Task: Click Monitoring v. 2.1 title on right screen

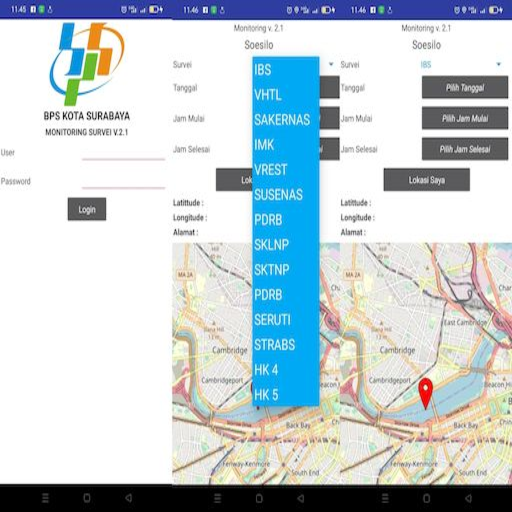Action: click(426, 28)
